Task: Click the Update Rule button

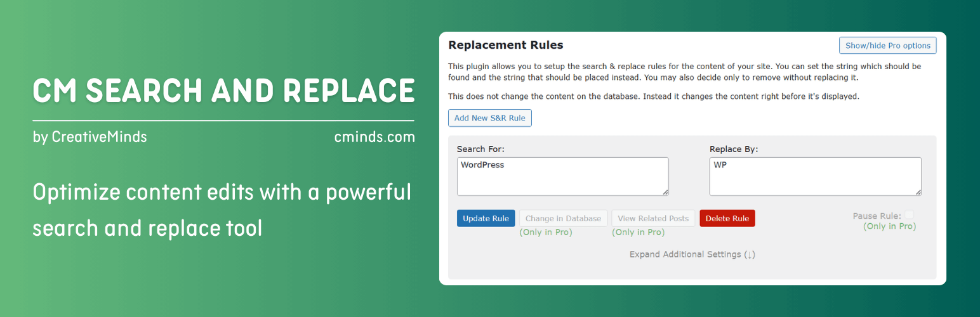Action: click(x=486, y=218)
